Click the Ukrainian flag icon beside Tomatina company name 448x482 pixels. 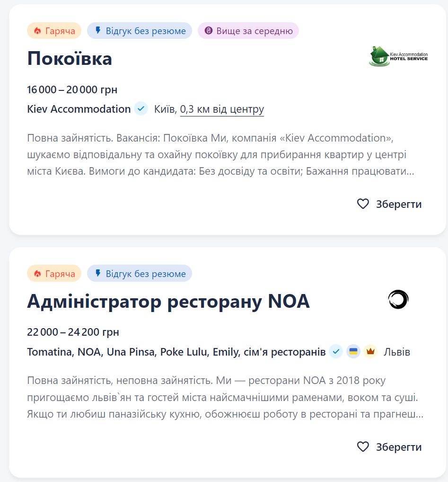[353, 351]
